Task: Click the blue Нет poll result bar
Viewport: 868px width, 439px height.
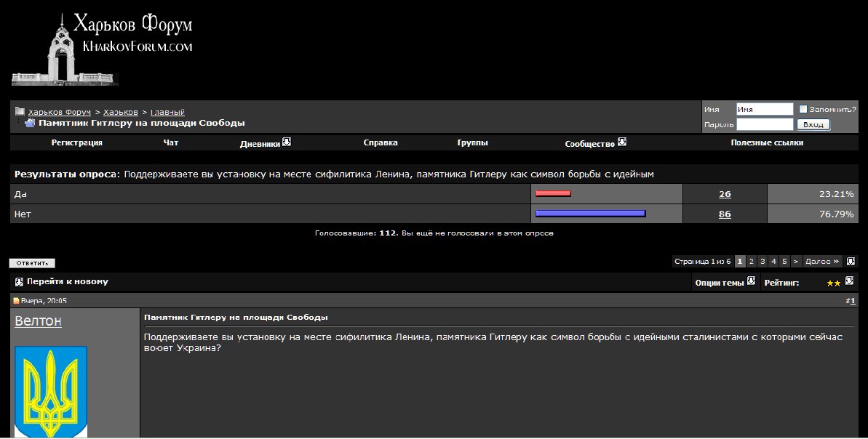Action: click(x=590, y=214)
